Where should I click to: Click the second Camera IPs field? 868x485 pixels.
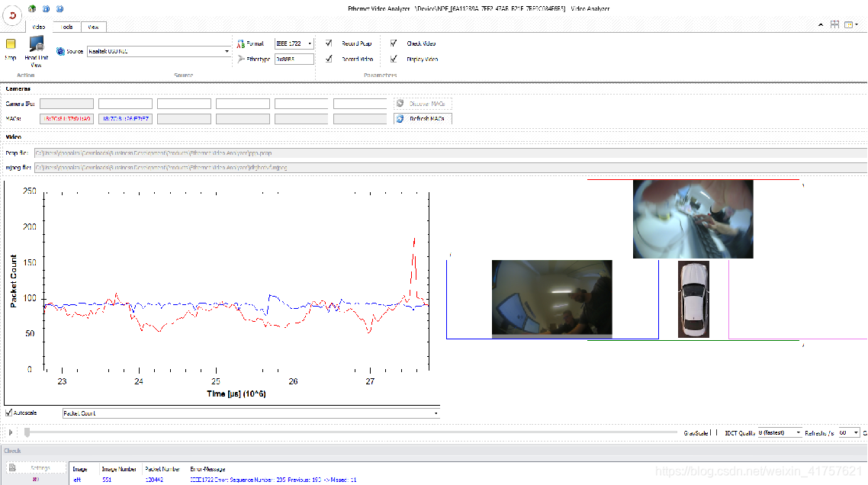click(125, 104)
